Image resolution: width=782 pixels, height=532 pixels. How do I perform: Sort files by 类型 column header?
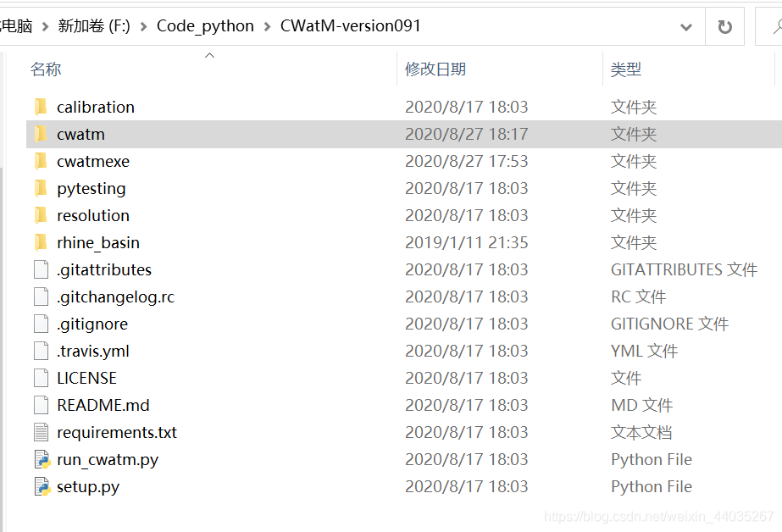626,69
